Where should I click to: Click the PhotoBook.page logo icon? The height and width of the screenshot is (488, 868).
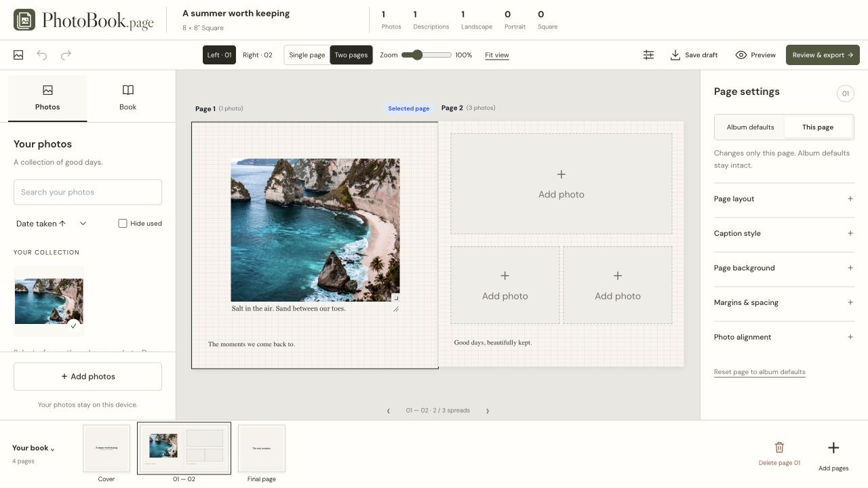tap(24, 20)
